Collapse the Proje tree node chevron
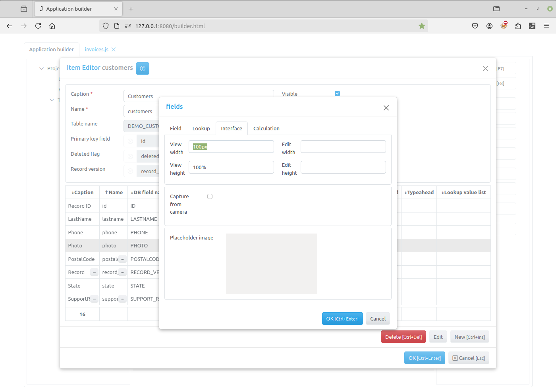Image resolution: width=556 pixels, height=392 pixels. click(41, 68)
